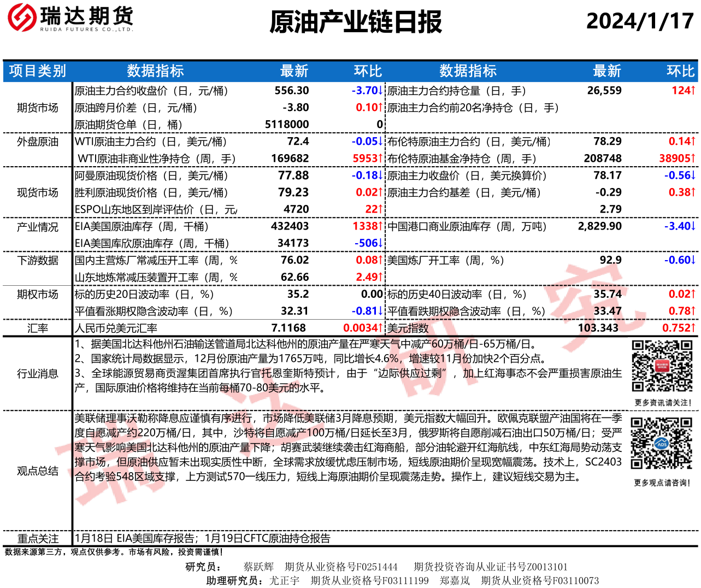
Task: Click the 重点关注 row label at bottom
Action: click(x=37, y=538)
